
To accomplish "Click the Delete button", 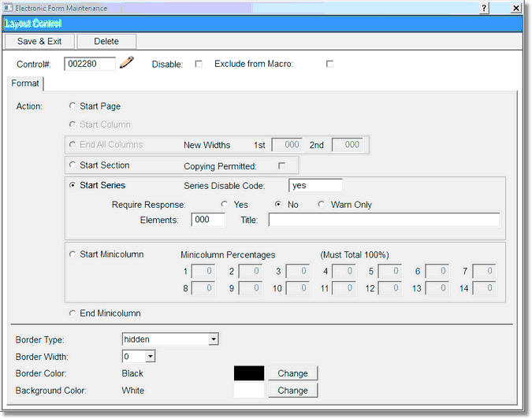I will click(x=106, y=42).
